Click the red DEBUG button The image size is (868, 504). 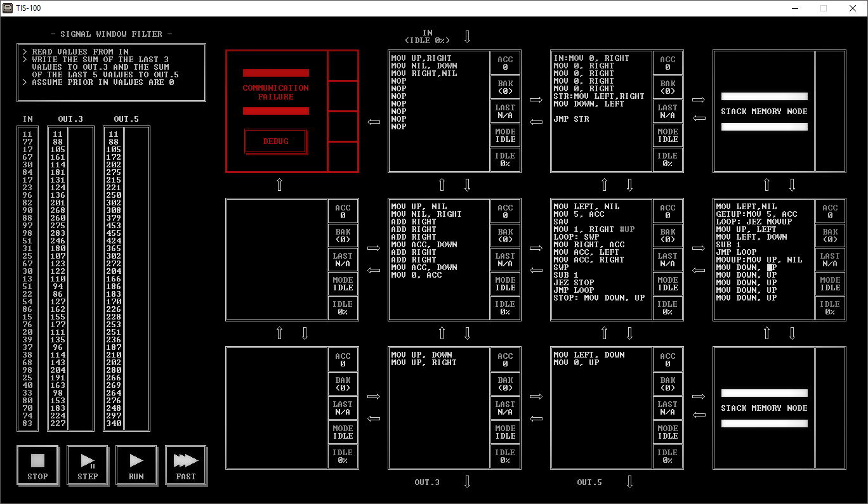point(275,141)
